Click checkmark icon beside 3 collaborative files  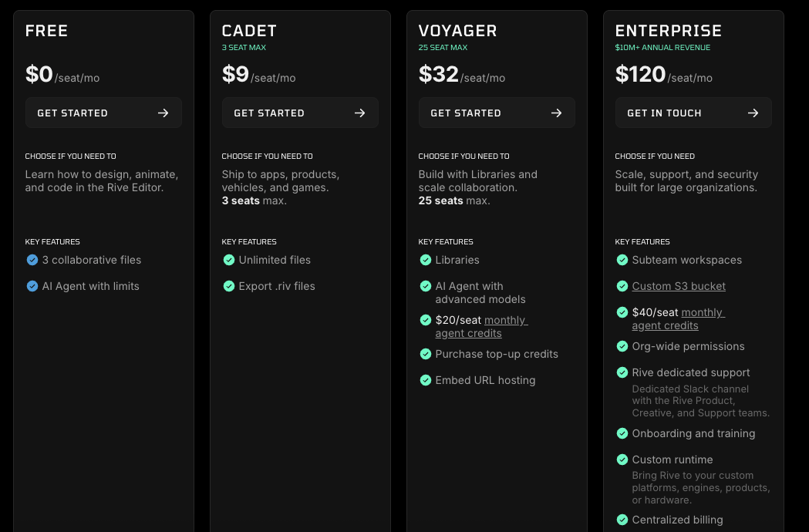[x=32, y=260]
